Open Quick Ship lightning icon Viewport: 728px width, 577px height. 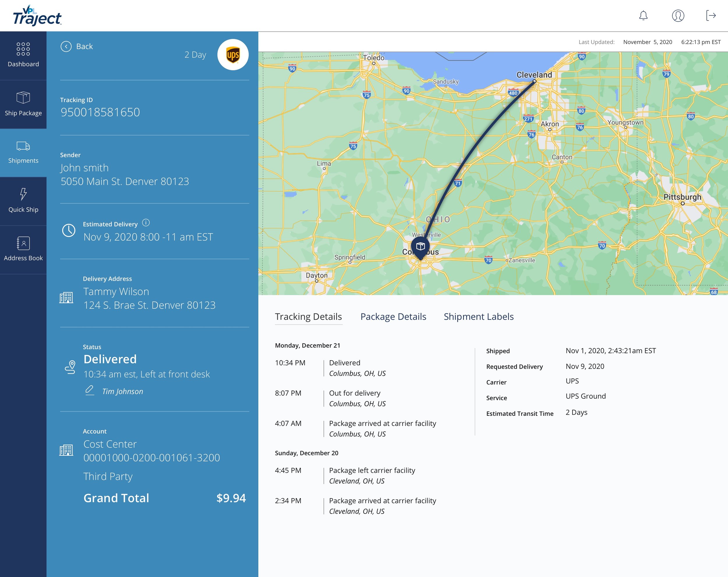point(23,200)
